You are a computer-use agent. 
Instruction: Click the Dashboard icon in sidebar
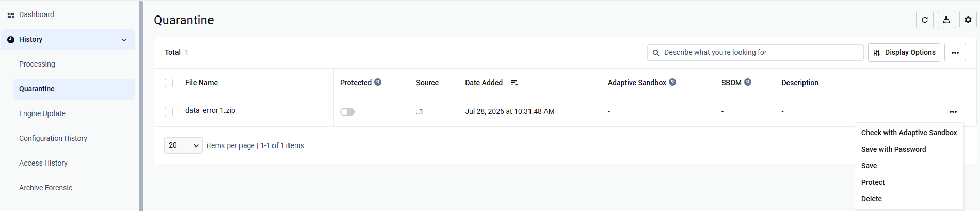pos(11,15)
